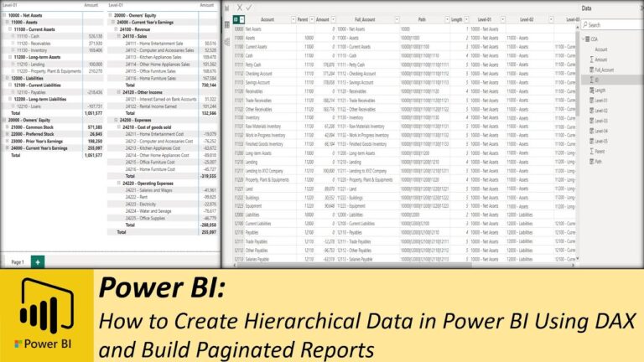Viewport: 644px width, 362px height.
Task: Select the Length calculated column in Data pane
Action: pos(598,90)
